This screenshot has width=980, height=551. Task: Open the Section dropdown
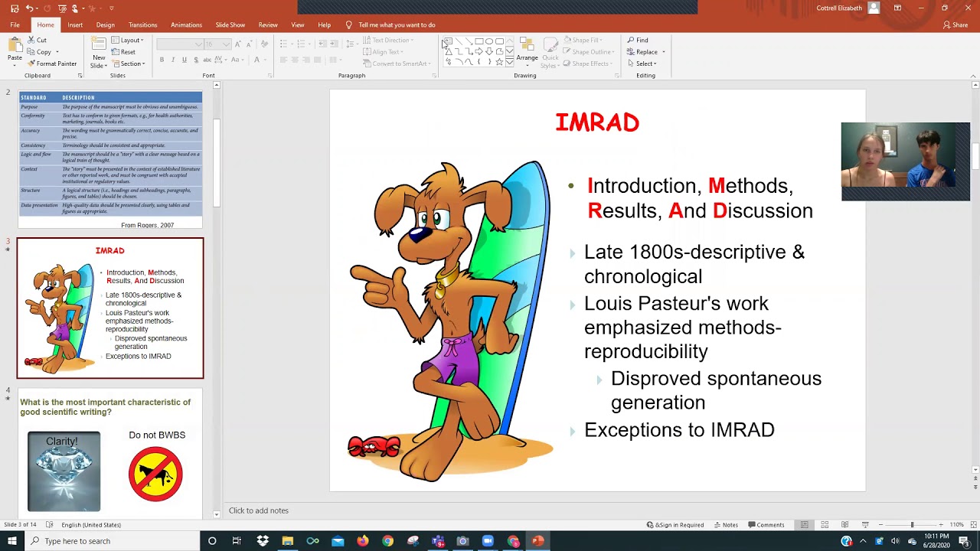click(128, 64)
